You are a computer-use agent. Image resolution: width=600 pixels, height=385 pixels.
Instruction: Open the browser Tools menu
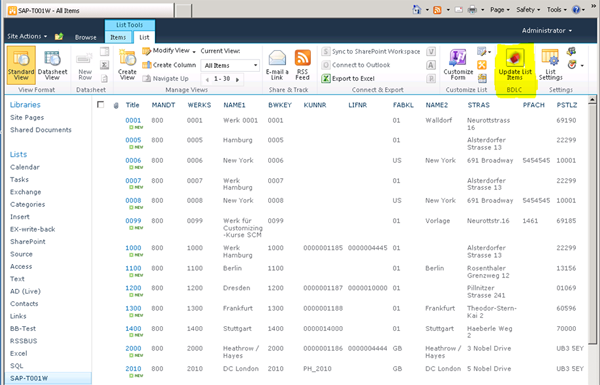[x=556, y=10]
